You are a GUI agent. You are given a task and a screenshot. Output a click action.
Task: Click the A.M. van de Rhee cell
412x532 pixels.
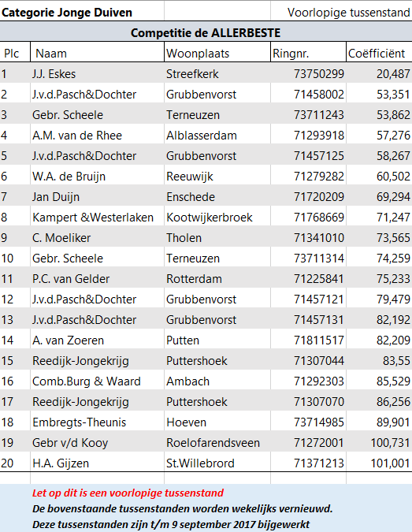pos(97,136)
